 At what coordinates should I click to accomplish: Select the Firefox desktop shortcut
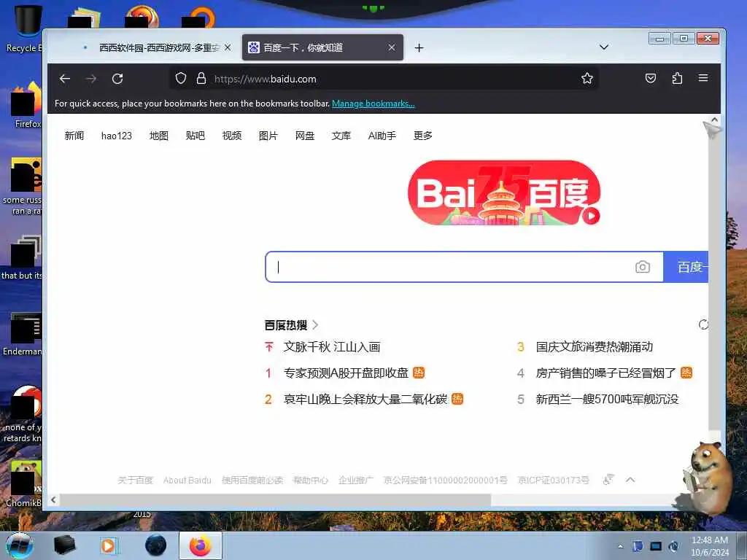click(27, 105)
